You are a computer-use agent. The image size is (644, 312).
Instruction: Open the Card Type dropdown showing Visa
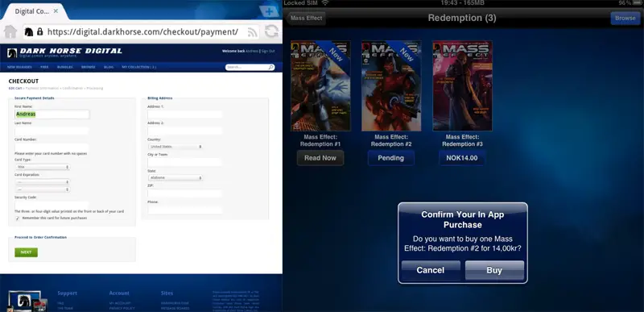[43, 168]
